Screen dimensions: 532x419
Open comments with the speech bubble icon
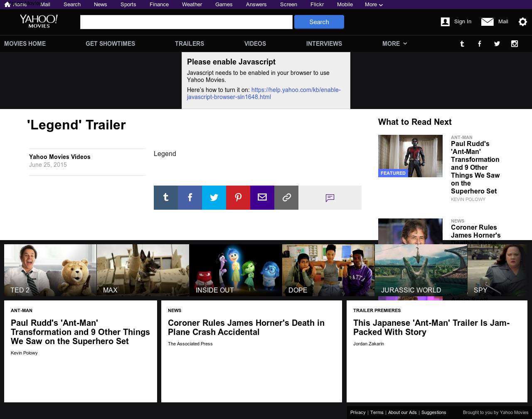pos(330,198)
